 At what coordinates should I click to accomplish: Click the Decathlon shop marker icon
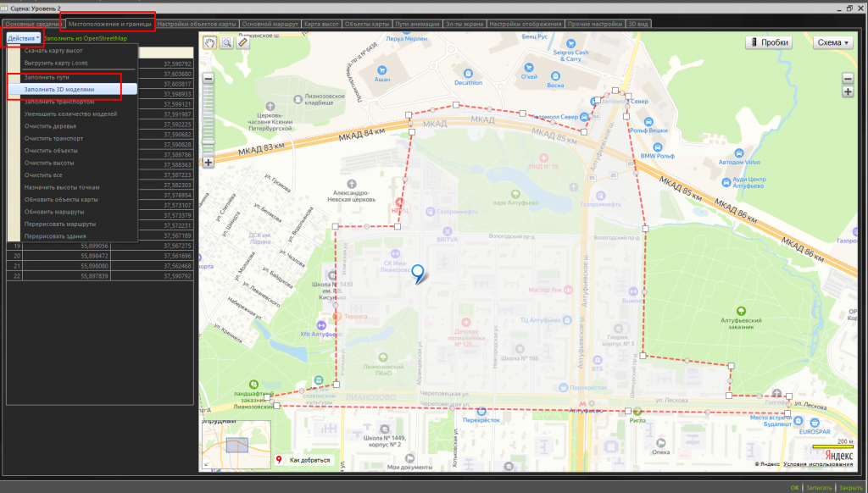pyautogui.click(x=468, y=73)
